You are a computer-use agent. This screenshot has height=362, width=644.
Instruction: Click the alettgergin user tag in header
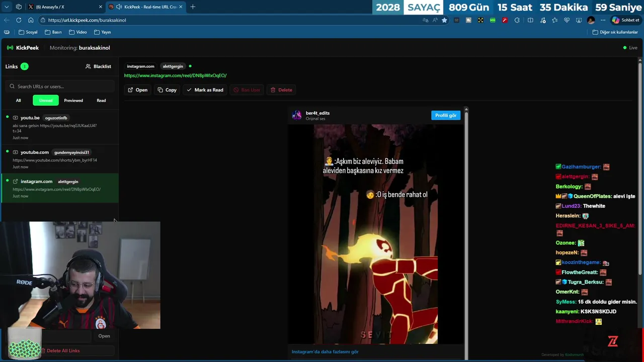pos(173,66)
